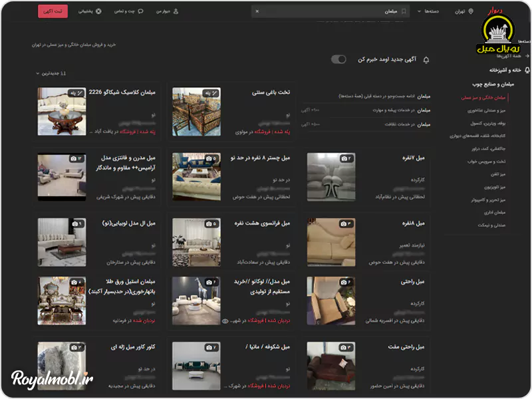The image size is (532, 399).
Task: Clear the search field with the X icon
Action: click(257, 11)
